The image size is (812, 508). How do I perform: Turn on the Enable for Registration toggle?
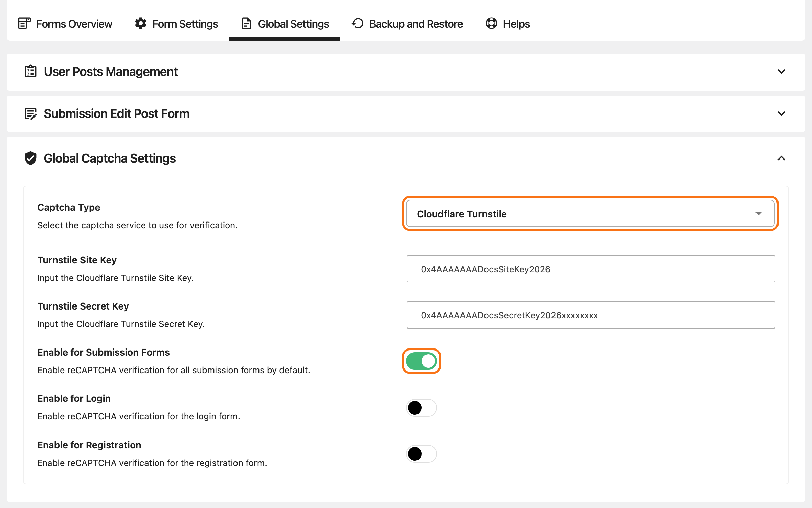[x=421, y=454]
